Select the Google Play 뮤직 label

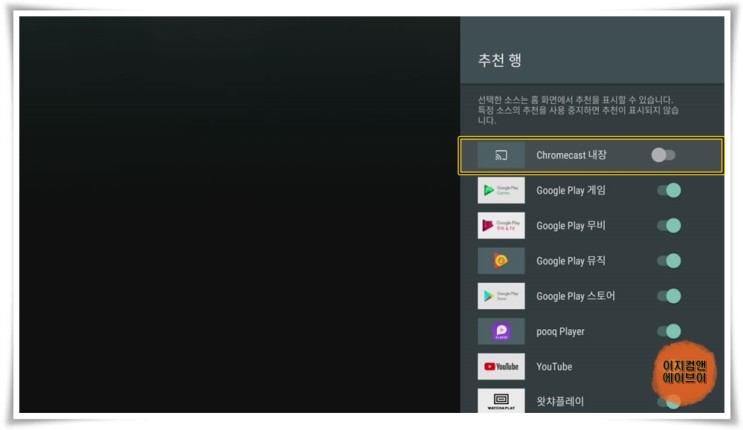click(x=571, y=261)
